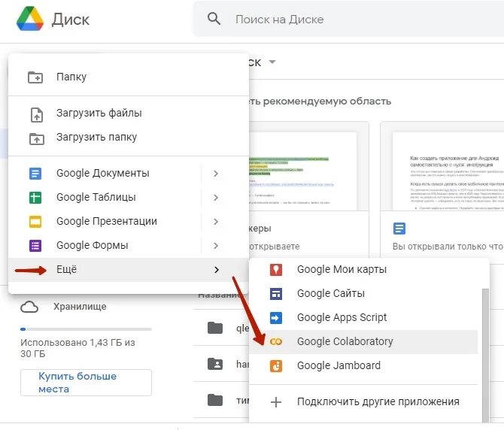Click the storage usage progress bar
This screenshot has height=430, width=504.
(86, 329)
